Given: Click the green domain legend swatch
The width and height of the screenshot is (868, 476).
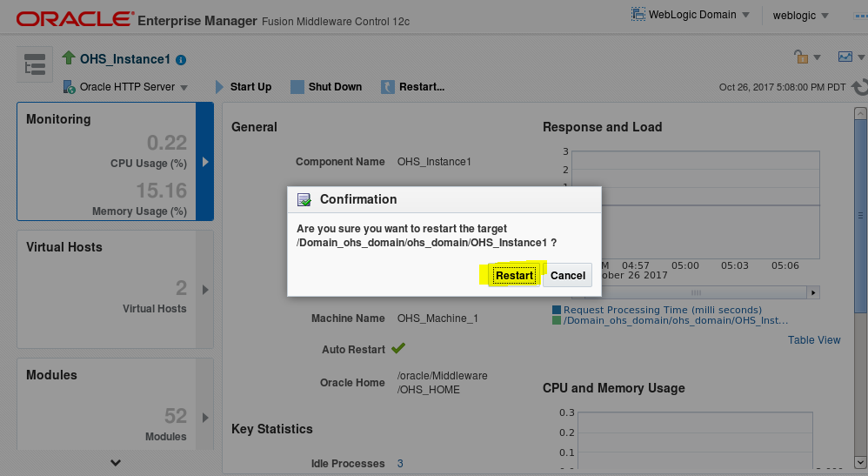Looking at the screenshot, I should point(557,321).
